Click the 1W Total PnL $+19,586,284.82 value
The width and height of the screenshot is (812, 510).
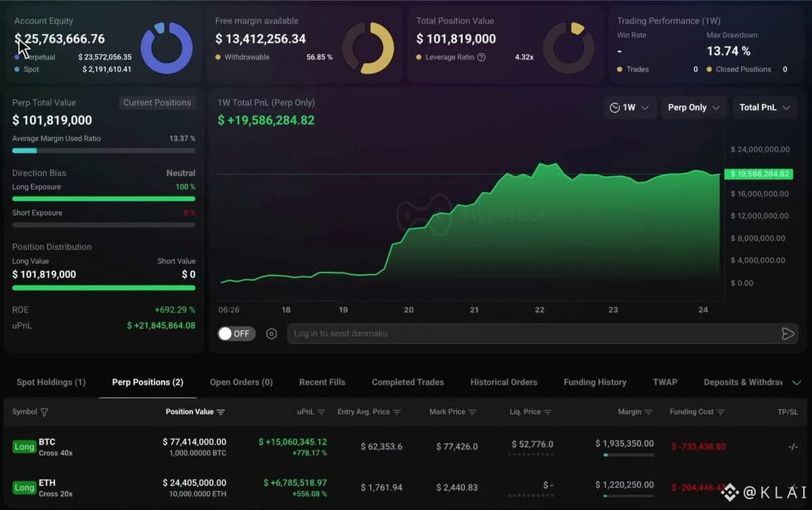point(266,120)
